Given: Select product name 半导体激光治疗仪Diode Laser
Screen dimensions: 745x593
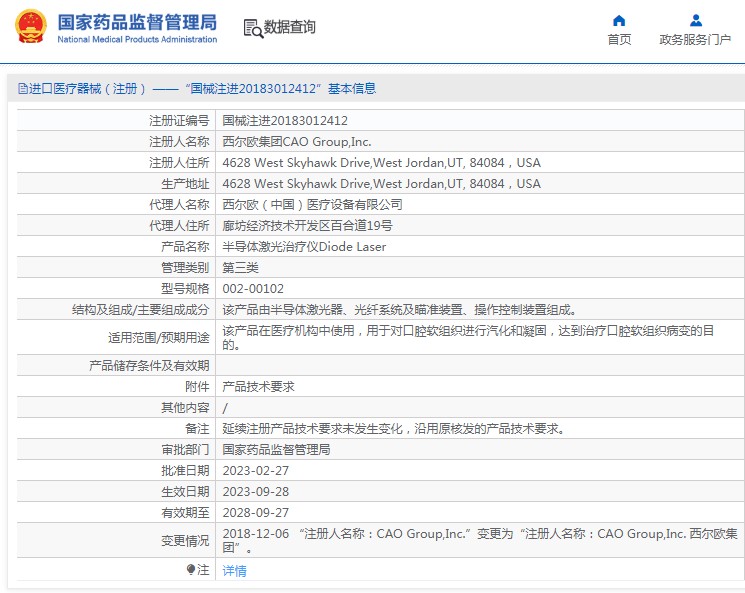Looking at the screenshot, I should 304,247.
